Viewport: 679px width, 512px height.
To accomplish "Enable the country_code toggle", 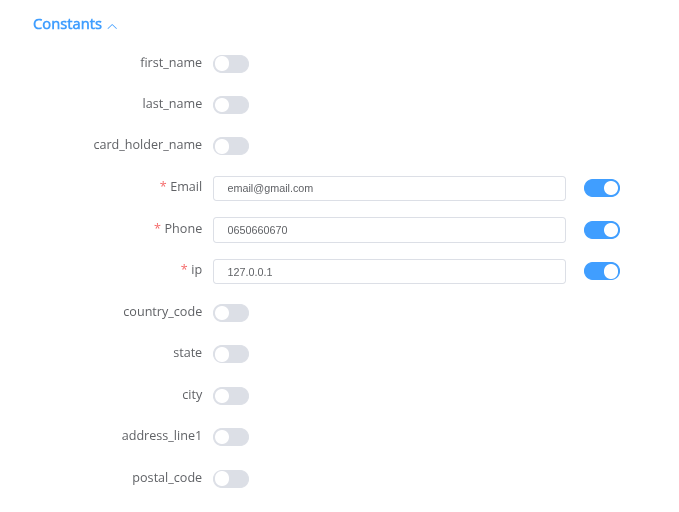I will coord(231,313).
